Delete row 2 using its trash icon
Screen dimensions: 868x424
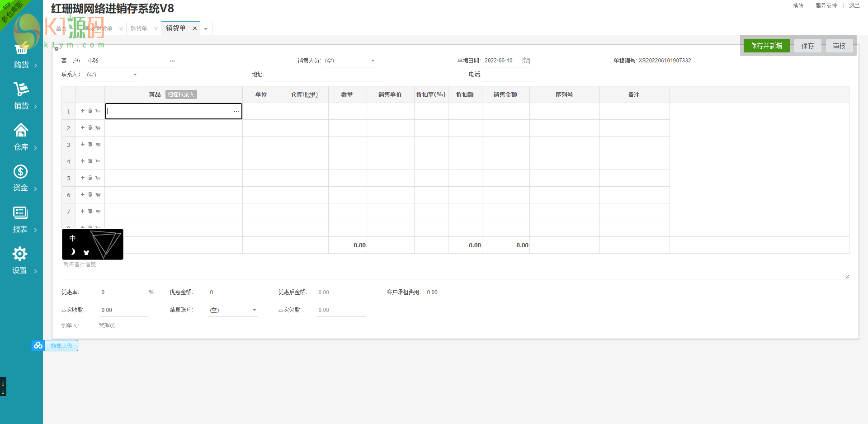tap(90, 127)
